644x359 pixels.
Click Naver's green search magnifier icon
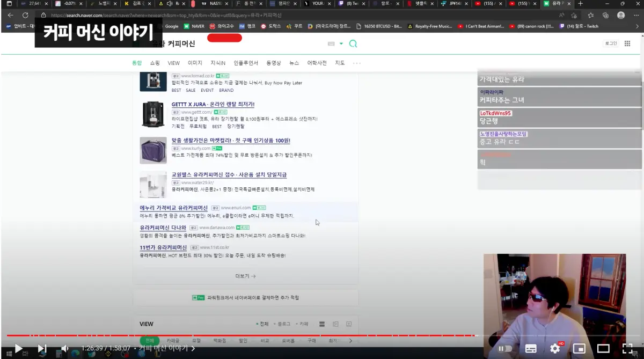[x=353, y=43]
